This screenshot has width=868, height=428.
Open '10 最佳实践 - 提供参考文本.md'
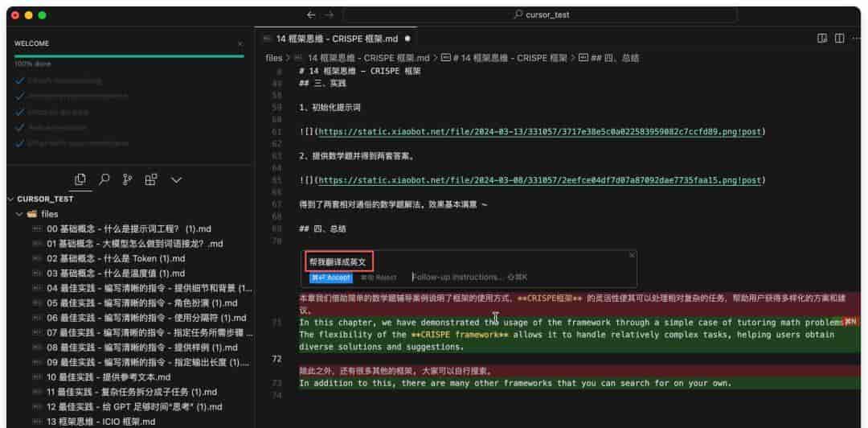point(108,377)
